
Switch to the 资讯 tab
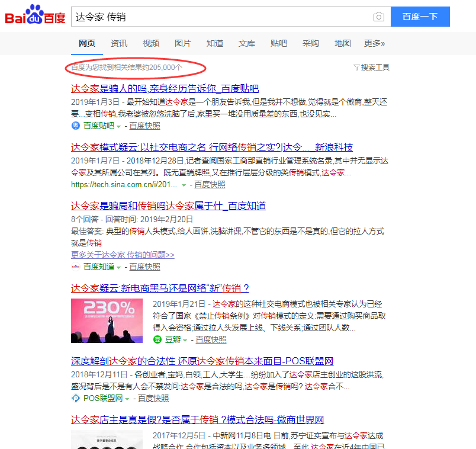(x=119, y=43)
